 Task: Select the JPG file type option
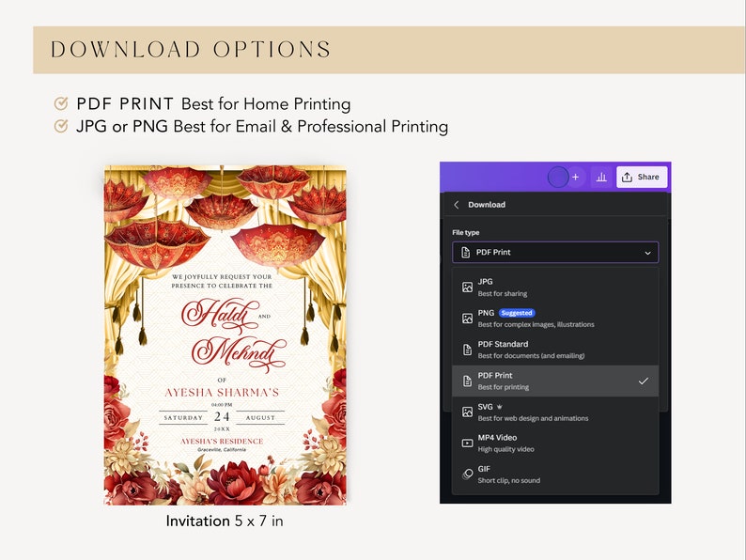coord(555,288)
